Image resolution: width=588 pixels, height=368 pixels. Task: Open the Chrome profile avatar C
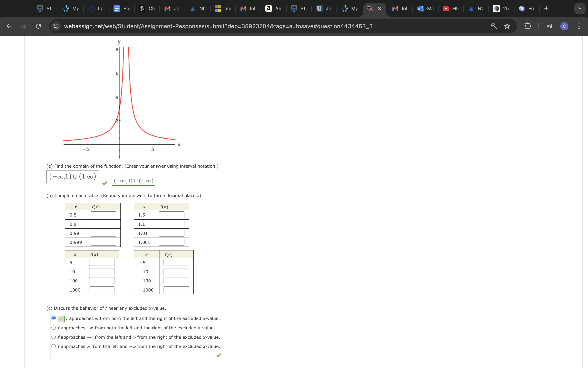coord(564,26)
